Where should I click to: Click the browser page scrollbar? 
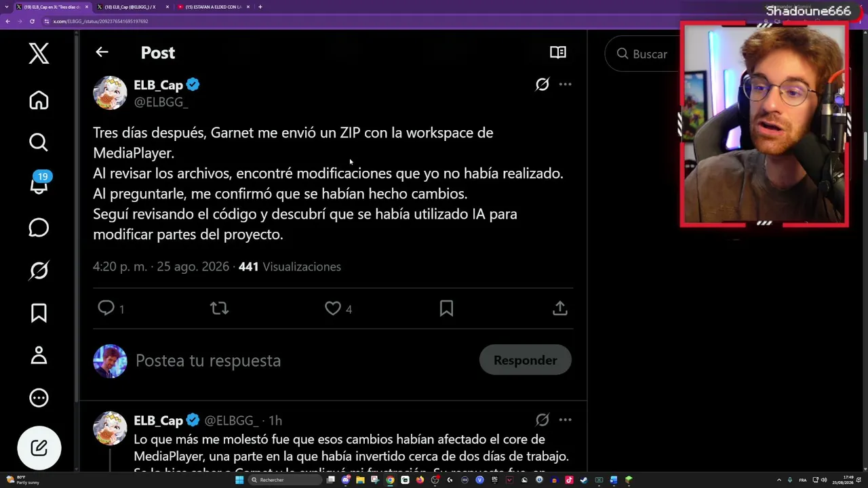click(x=865, y=147)
